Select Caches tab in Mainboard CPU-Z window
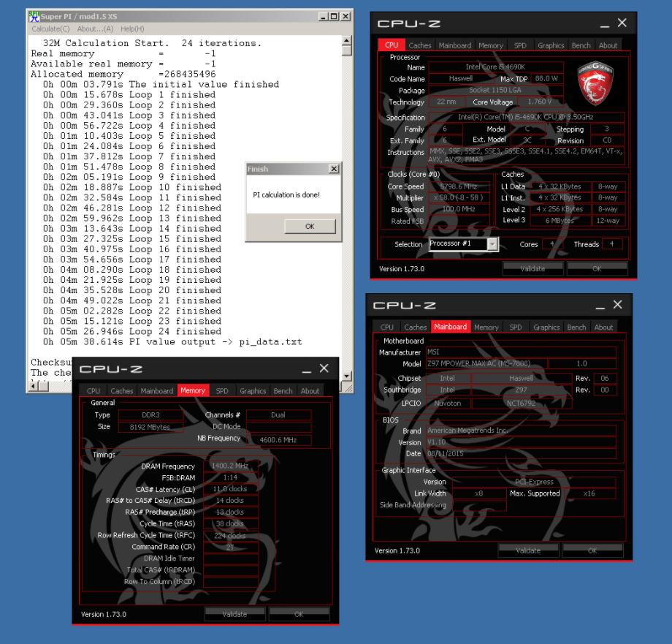Image resolution: width=672 pixels, height=644 pixels. (416, 327)
